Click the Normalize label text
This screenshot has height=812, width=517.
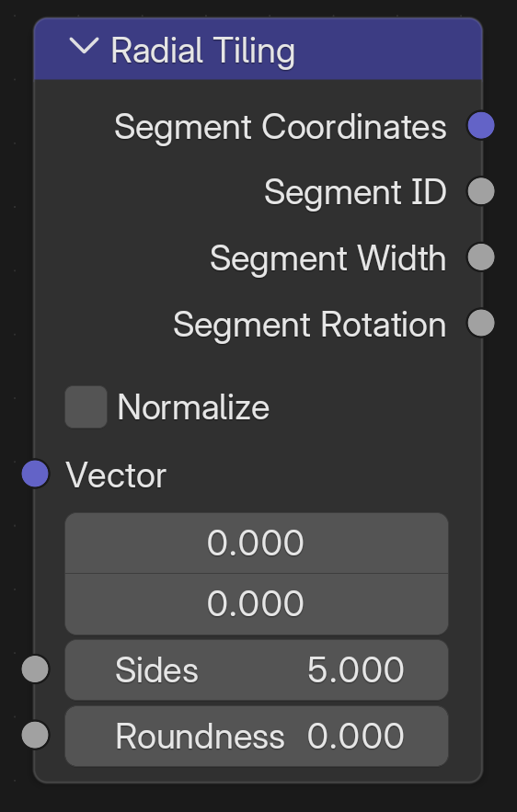pos(193,407)
